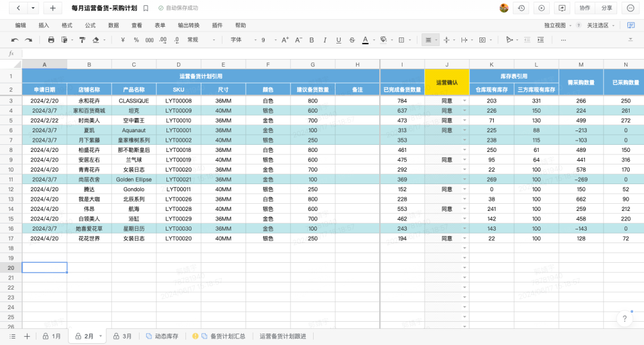
Task: Click the merge cells icon
Action: [x=482, y=40]
